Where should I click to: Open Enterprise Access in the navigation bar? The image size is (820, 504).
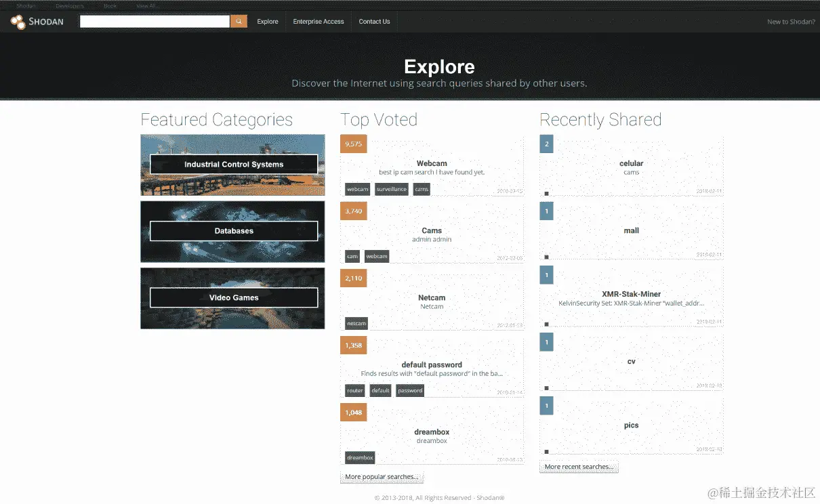(319, 22)
